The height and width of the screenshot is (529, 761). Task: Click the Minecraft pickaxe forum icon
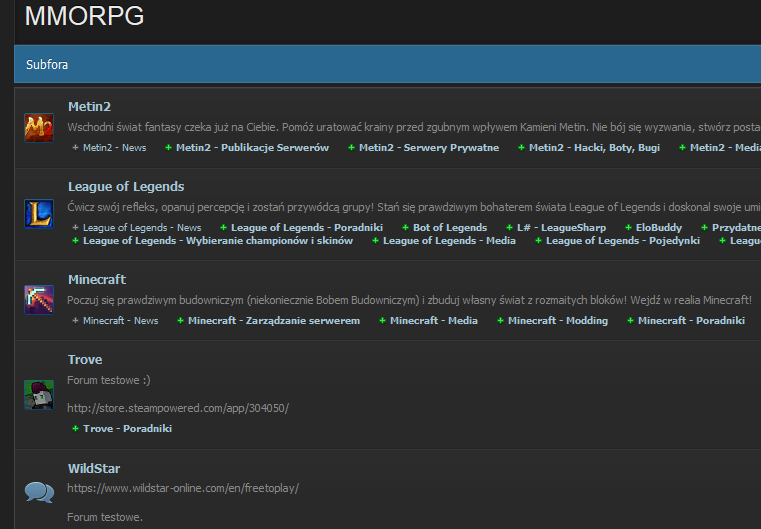[39, 299]
